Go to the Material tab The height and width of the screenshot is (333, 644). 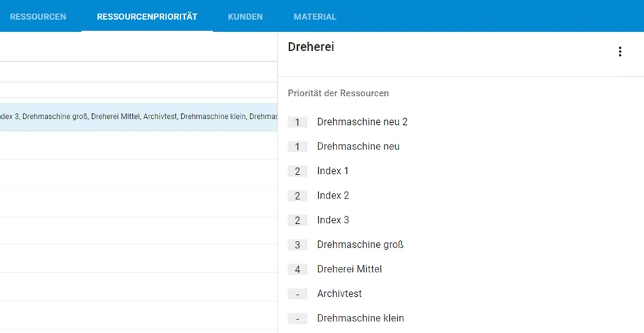[x=315, y=17]
